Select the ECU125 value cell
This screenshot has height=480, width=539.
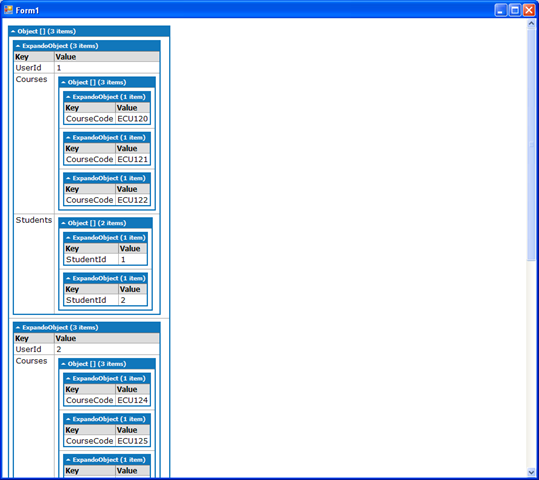tap(133, 441)
